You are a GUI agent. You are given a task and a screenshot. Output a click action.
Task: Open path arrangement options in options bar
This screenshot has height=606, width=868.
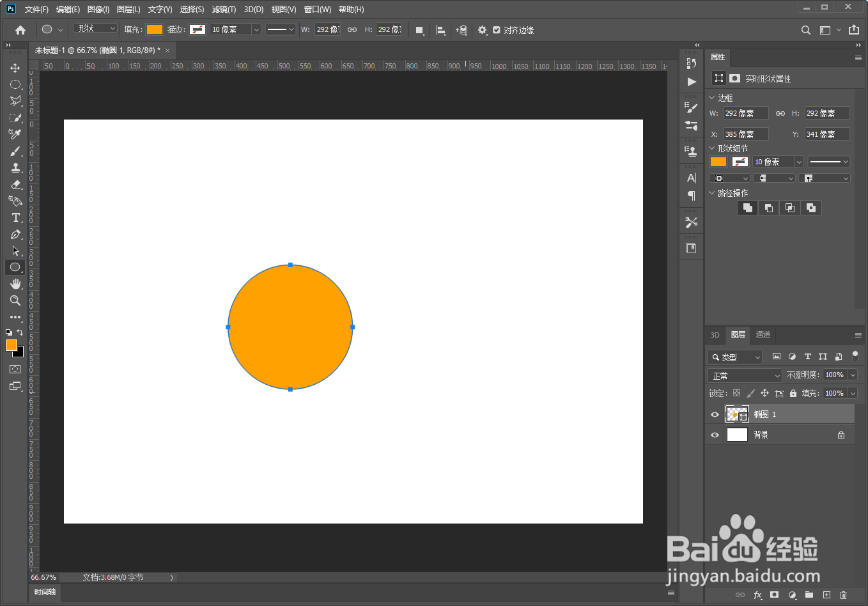pyautogui.click(x=461, y=30)
